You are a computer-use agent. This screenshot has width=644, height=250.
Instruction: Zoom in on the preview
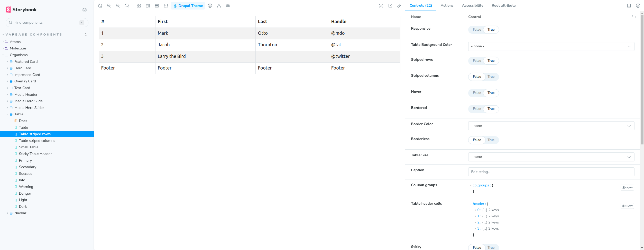(x=109, y=6)
